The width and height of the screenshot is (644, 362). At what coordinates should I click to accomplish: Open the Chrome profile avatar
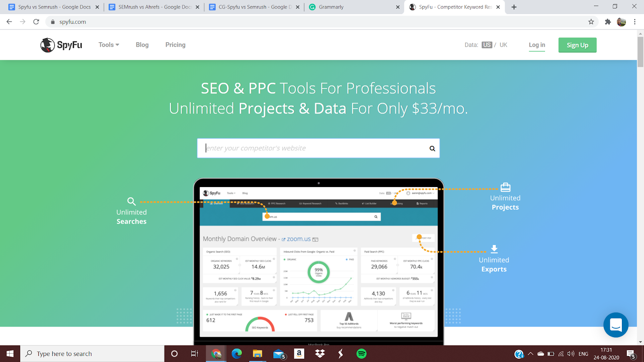point(621,22)
